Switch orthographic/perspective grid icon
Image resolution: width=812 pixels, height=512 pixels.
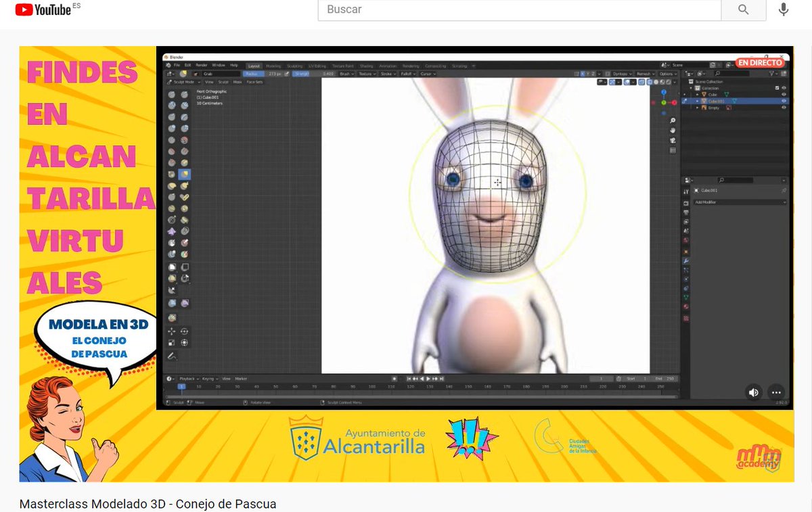[673, 150]
